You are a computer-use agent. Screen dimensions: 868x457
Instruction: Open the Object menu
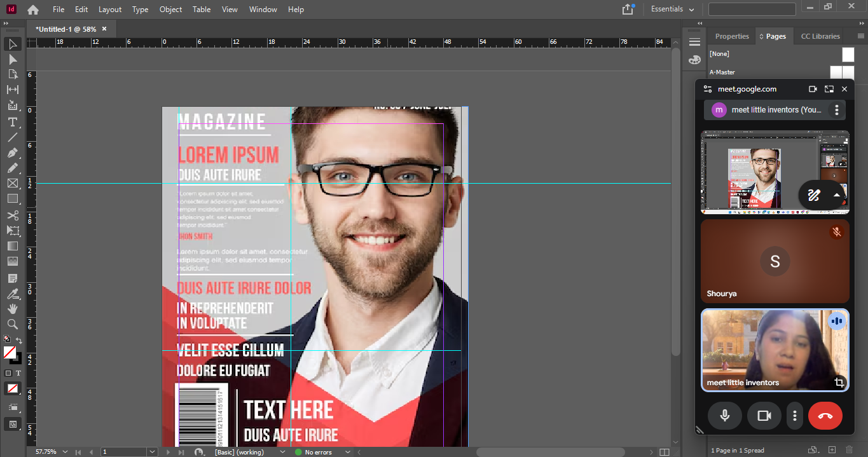[170, 10]
